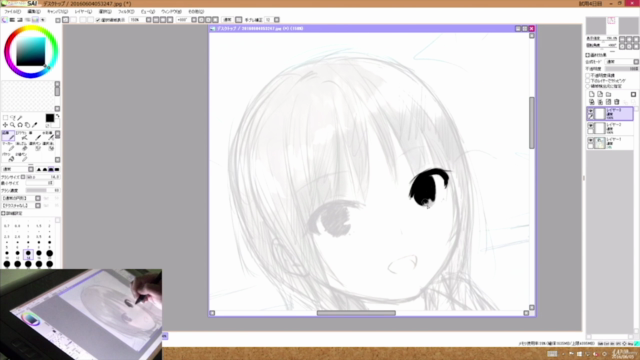The image size is (640, 360).
Task: Open the ファイル (File) menu
Action: 12,11
